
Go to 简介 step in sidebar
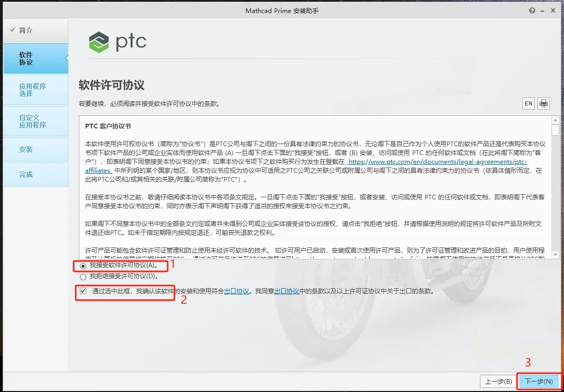[36, 31]
